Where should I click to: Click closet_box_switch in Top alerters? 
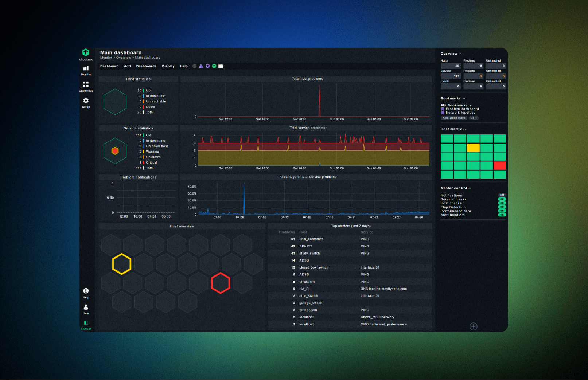click(314, 268)
